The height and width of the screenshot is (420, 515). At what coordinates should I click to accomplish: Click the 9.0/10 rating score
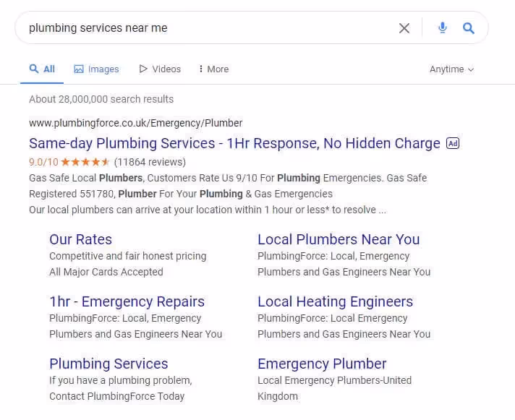click(x=43, y=162)
